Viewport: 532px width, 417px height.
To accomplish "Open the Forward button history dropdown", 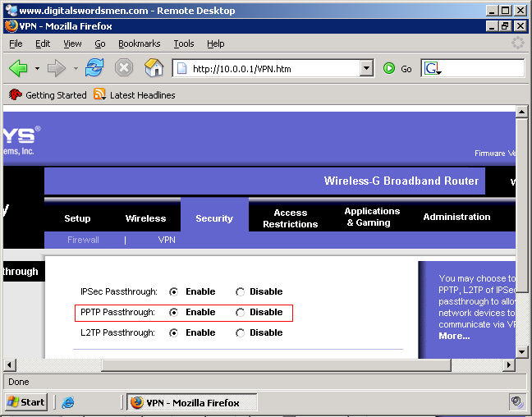I will point(76,68).
